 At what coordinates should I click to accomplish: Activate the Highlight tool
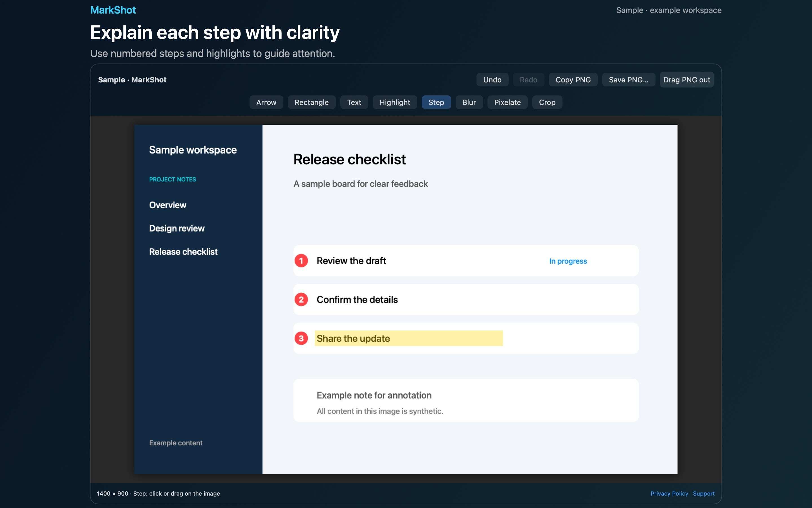(x=395, y=102)
